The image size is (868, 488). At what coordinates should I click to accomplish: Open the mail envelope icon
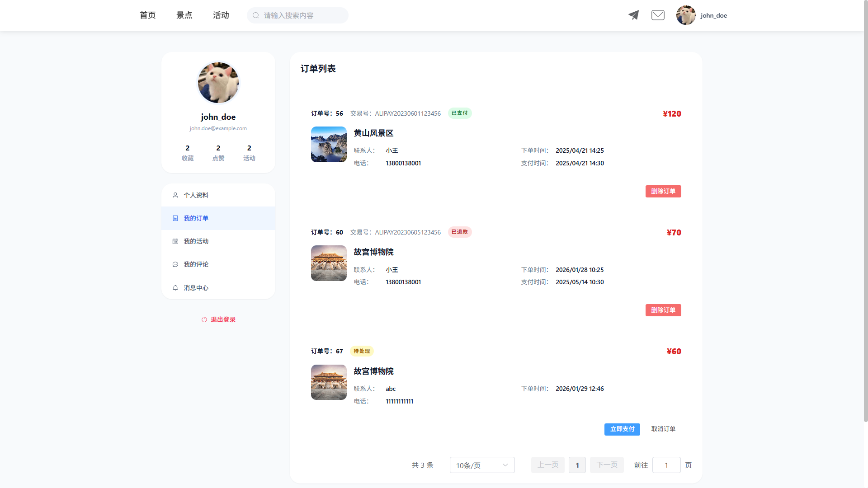[x=658, y=15]
